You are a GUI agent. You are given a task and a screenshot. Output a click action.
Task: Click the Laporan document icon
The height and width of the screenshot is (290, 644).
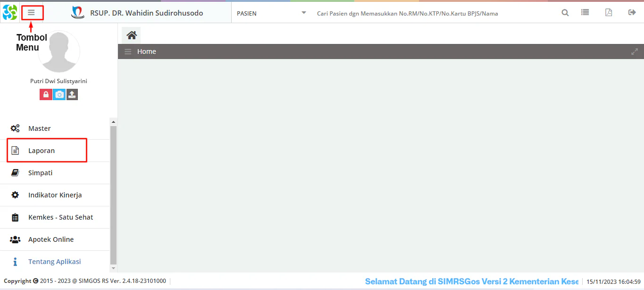(x=15, y=151)
